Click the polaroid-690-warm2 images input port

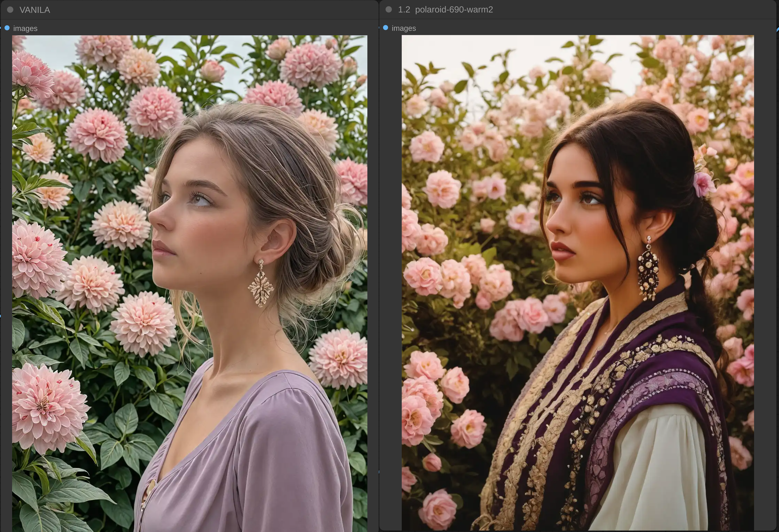tap(385, 27)
